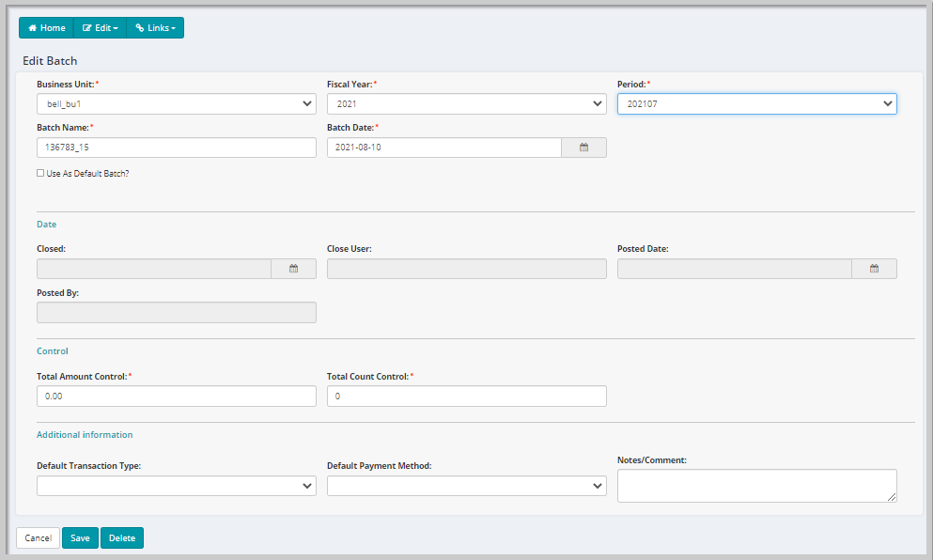Open the Closed date calendar picker
The width and height of the screenshot is (933, 560).
(x=293, y=268)
